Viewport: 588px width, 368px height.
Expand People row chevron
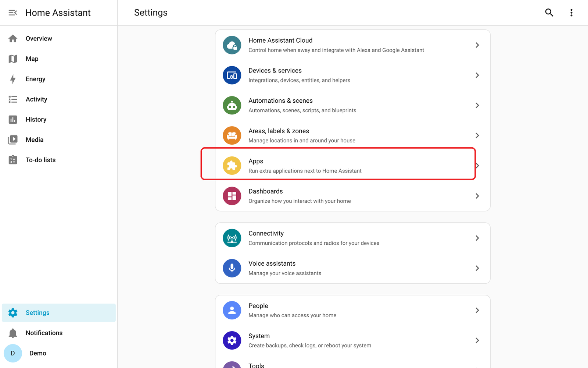pos(477,310)
